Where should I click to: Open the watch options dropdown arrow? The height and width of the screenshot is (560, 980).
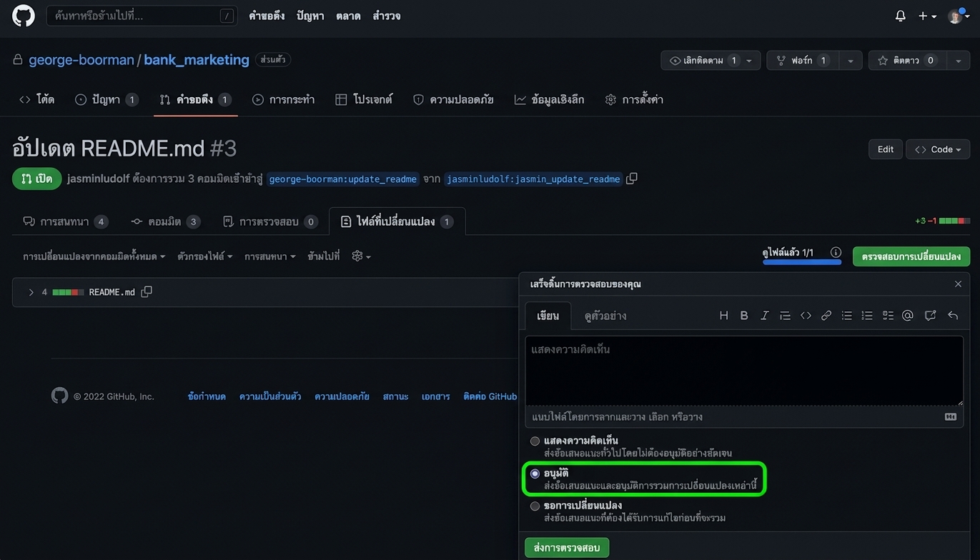coord(748,61)
